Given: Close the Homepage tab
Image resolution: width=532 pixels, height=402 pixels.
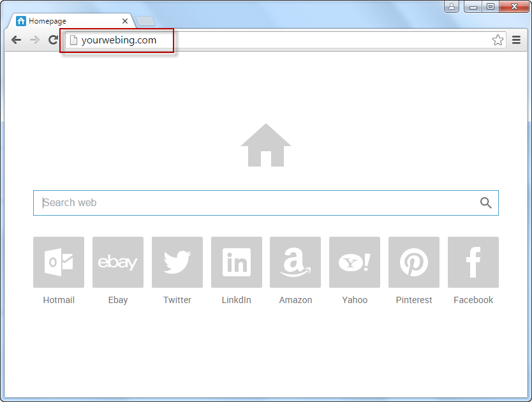Looking at the screenshot, I should point(125,21).
